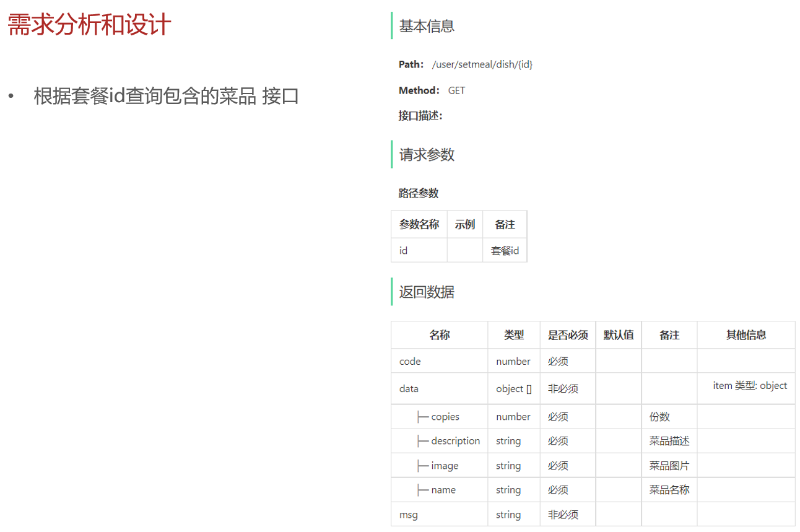Click the 接口描述 label
This screenshot has width=800, height=532.
pyautogui.click(x=420, y=116)
